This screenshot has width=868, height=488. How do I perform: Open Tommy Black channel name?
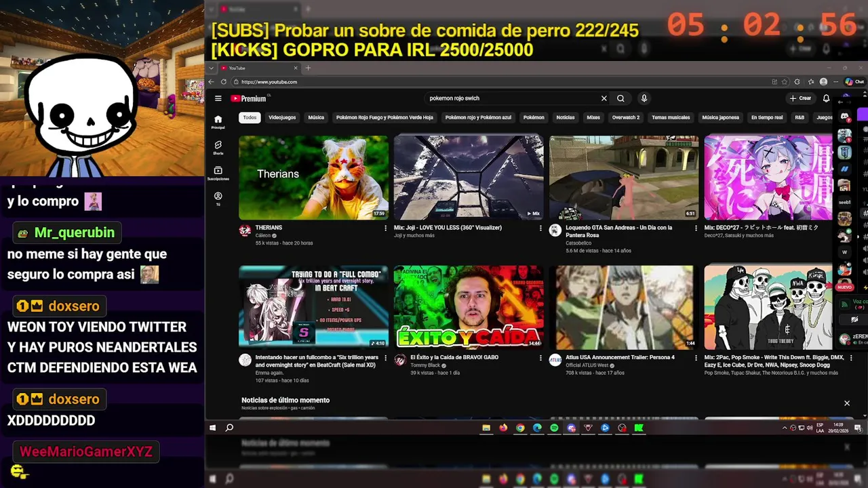point(425,365)
